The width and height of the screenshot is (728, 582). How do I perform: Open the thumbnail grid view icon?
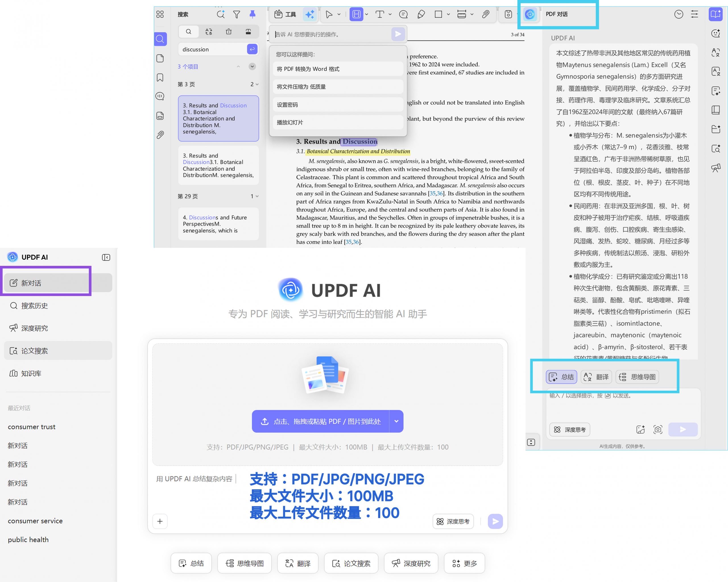point(160,14)
